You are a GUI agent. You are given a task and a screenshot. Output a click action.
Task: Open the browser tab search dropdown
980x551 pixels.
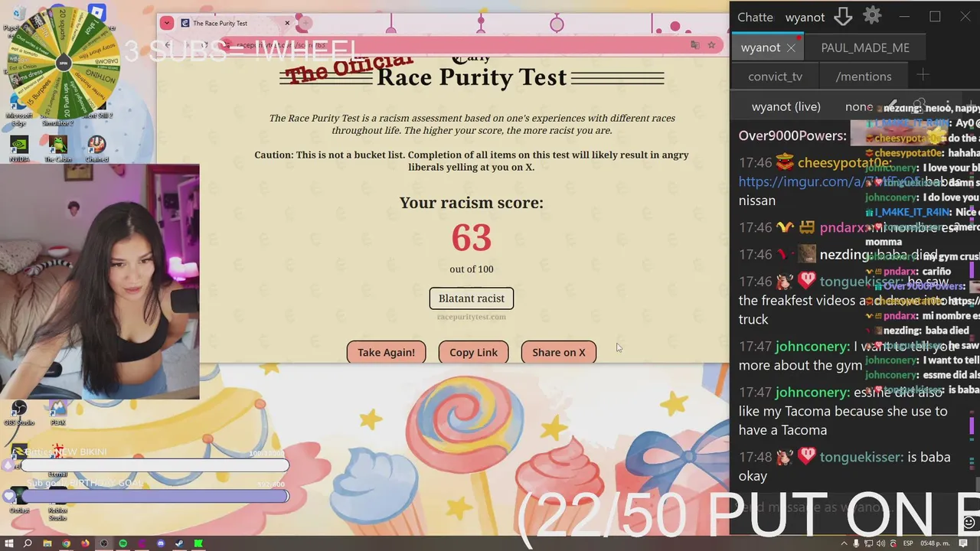coord(166,23)
